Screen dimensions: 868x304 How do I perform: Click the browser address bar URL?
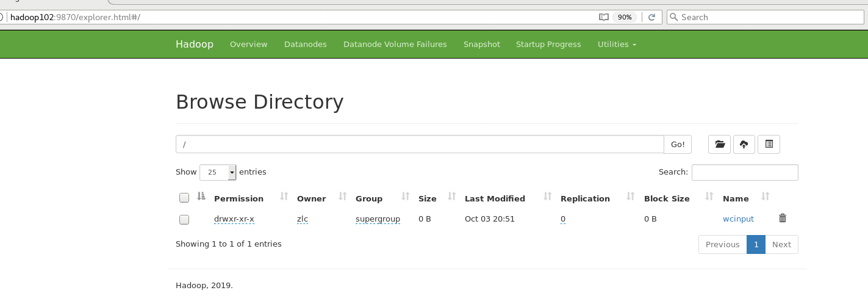pos(76,17)
